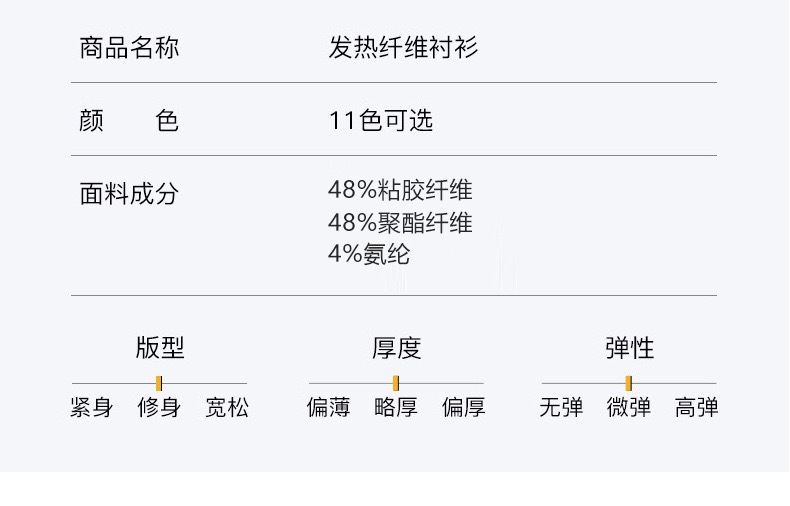Click the 商品名称 row label
Image resolution: width=790 pixels, height=506 pixels.
tap(129, 48)
